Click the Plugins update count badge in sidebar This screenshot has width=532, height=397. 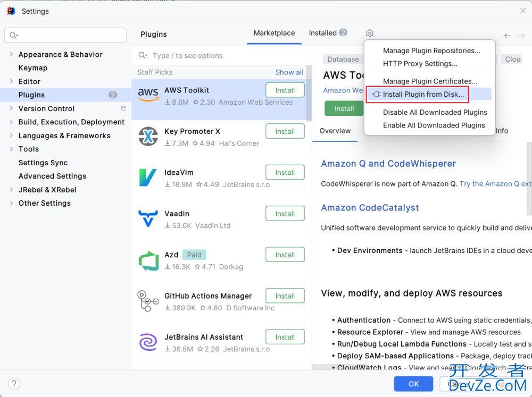click(113, 95)
